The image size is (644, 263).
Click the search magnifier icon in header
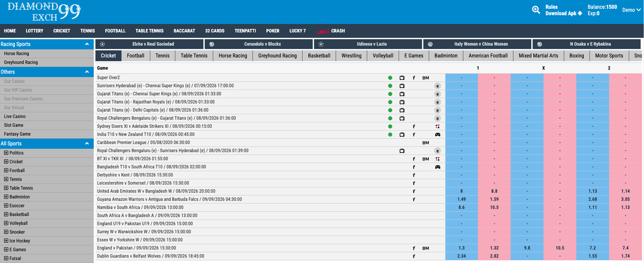click(x=536, y=10)
